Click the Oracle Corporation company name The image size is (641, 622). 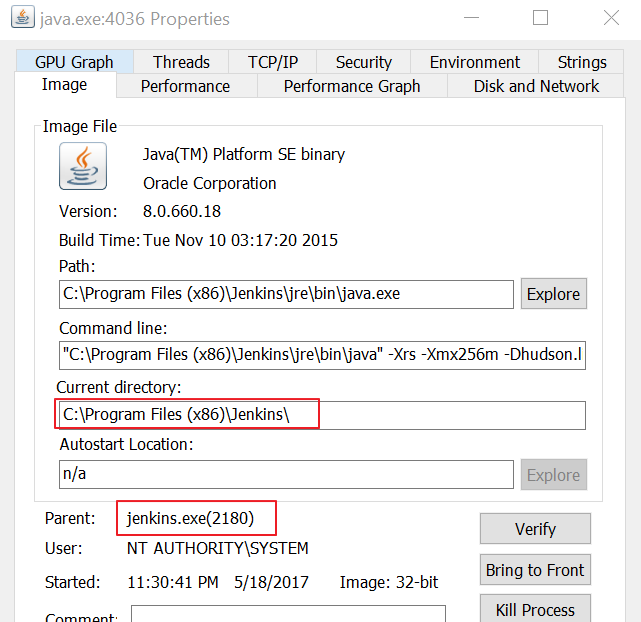click(210, 183)
